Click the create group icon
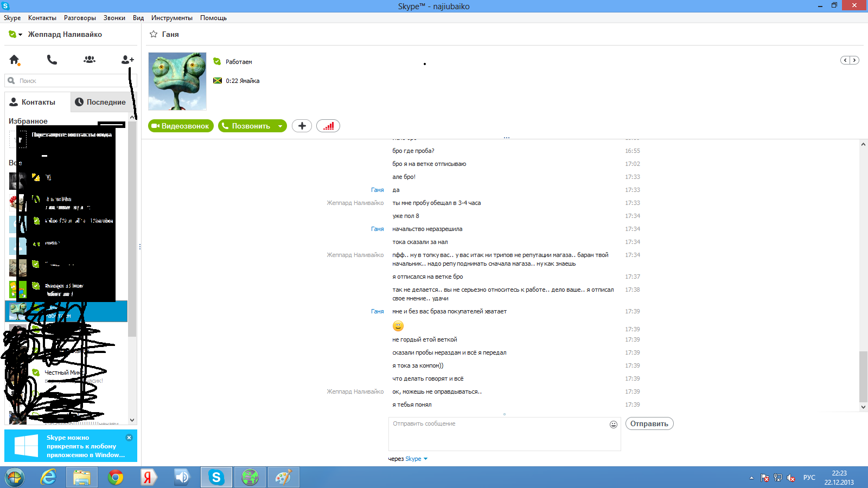Screen dimensions: 868x488 [x=90, y=60]
